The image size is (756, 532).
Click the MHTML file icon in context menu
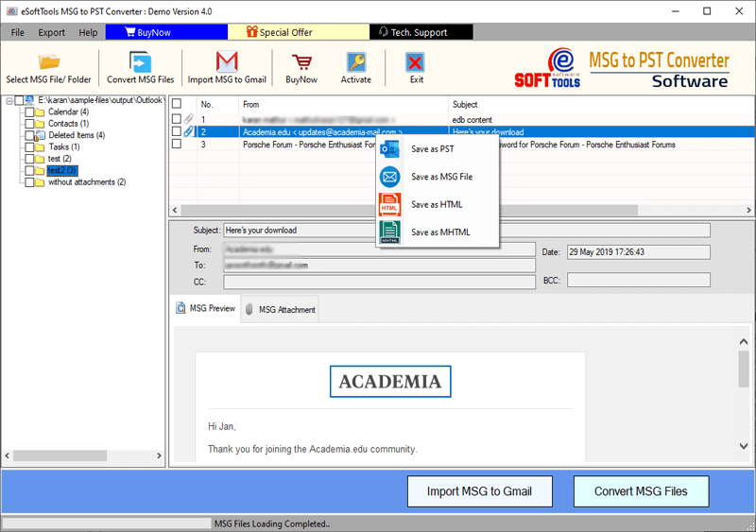pyautogui.click(x=389, y=232)
